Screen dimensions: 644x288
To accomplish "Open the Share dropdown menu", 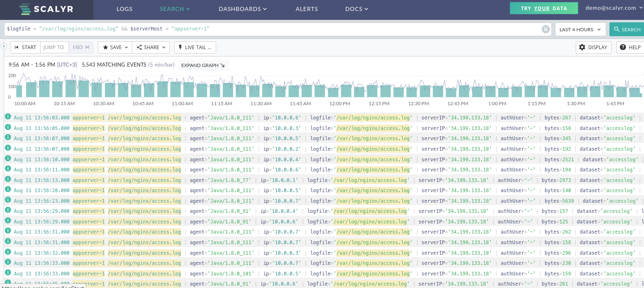I will click(x=151, y=48).
